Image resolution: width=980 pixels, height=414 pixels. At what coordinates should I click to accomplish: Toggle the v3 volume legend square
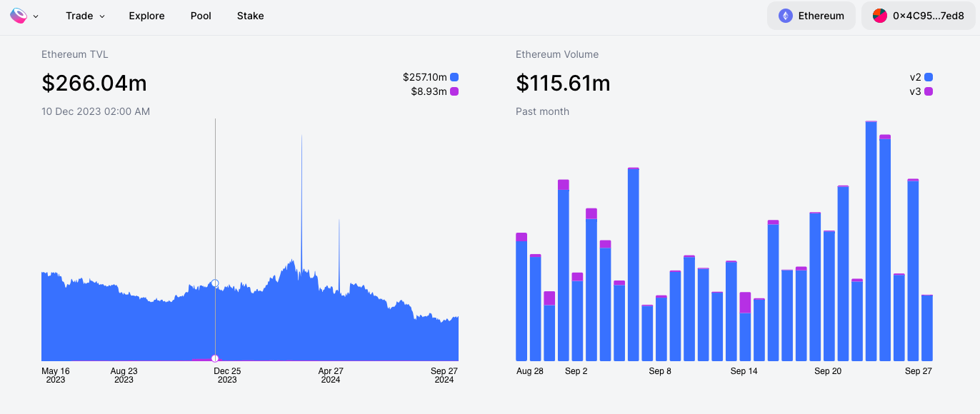[929, 91]
